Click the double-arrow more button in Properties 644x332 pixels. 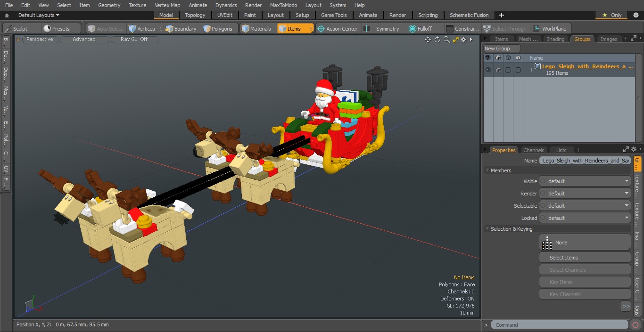click(x=626, y=307)
